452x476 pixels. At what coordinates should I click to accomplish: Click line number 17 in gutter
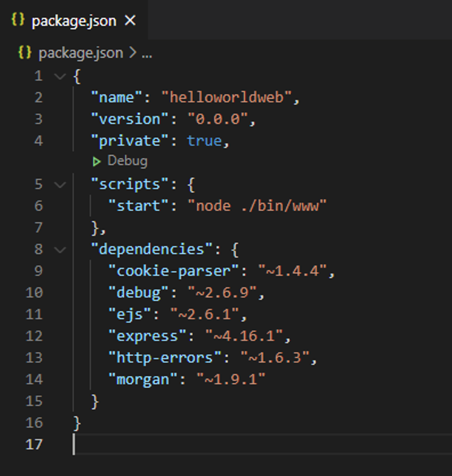coord(34,444)
